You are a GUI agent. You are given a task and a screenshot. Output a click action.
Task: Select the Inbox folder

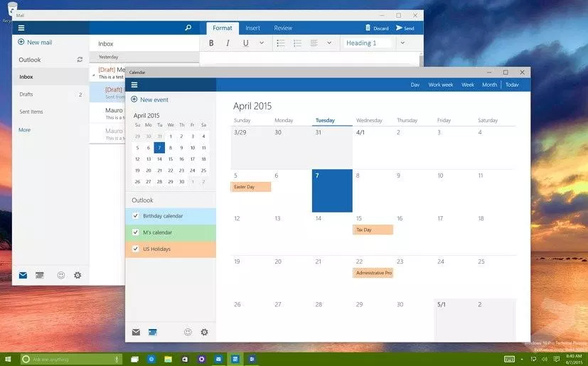50,77
